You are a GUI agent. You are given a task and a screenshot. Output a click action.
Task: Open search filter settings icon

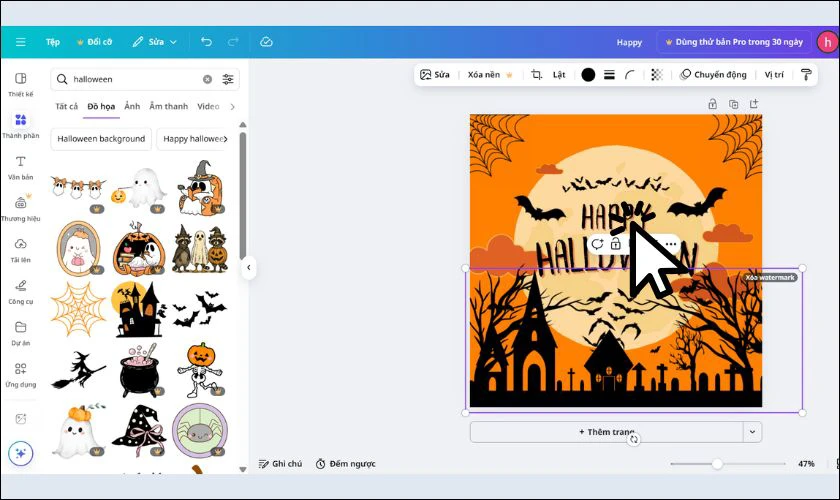pos(228,79)
